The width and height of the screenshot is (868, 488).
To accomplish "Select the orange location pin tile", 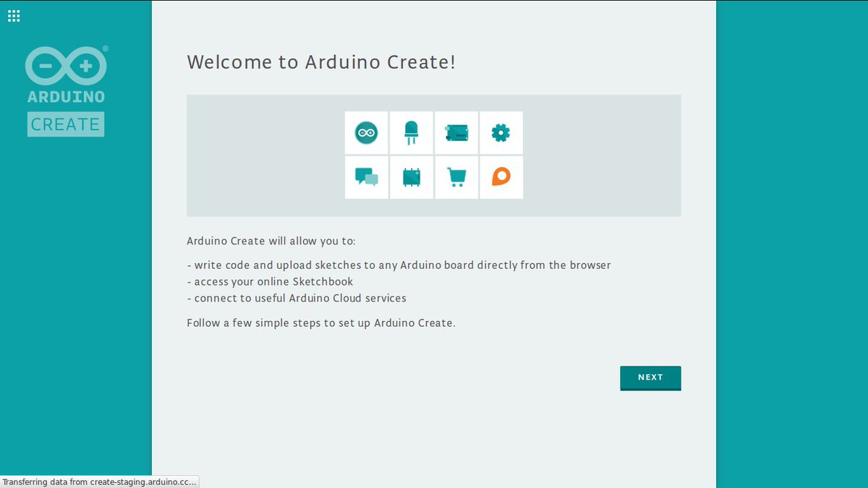I will point(501,177).
